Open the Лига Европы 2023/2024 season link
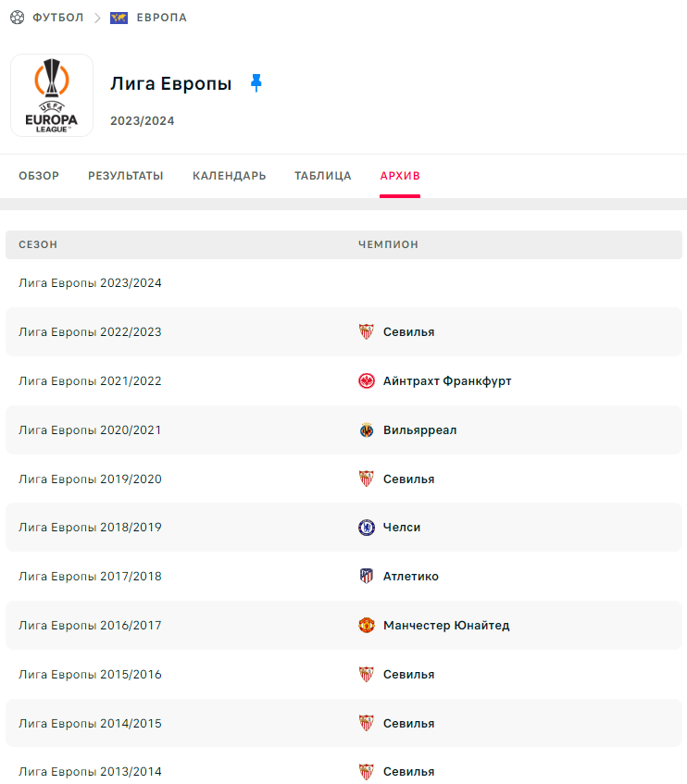Image resolution: width=687 pixels, height=784 pixels. [x=90, y=283]
